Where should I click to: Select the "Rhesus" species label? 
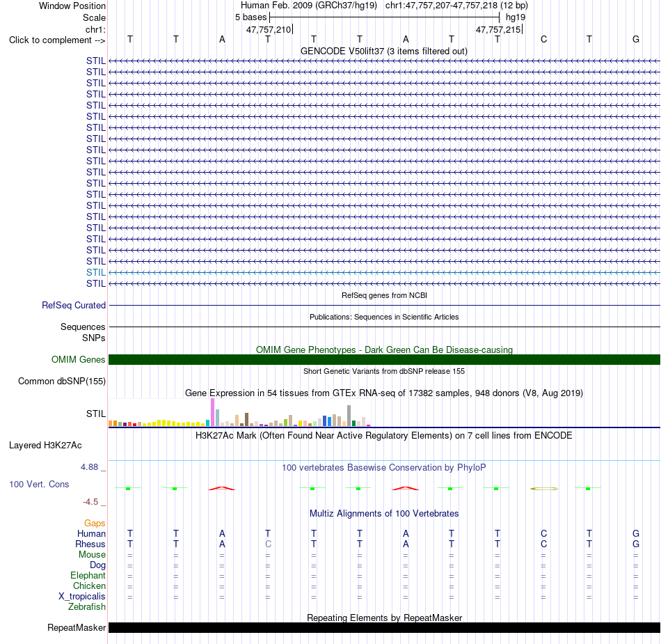90,544
